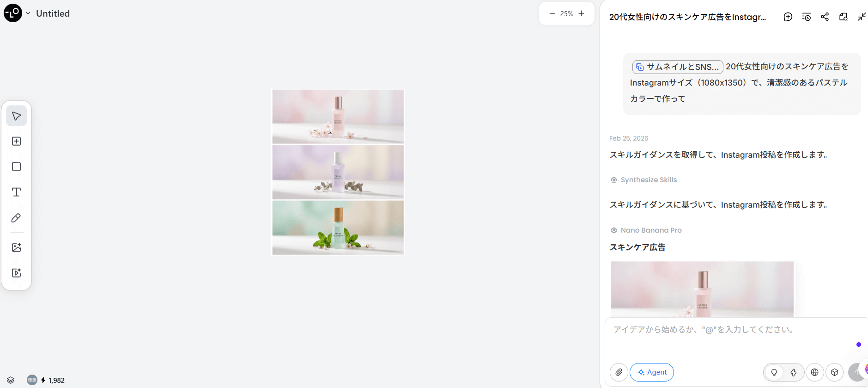
Task: Toggle the lightning fast mode
Action: point(794,372)
